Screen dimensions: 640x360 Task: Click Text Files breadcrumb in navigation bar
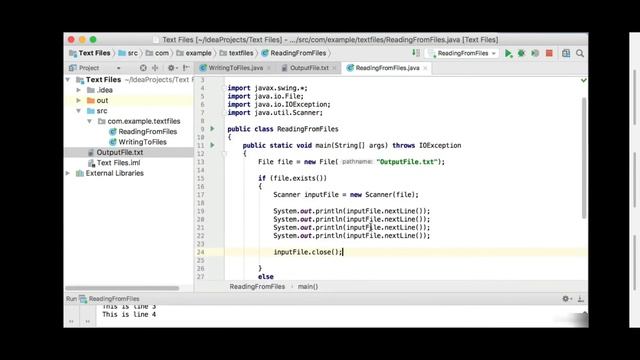[x=90, y=53]
